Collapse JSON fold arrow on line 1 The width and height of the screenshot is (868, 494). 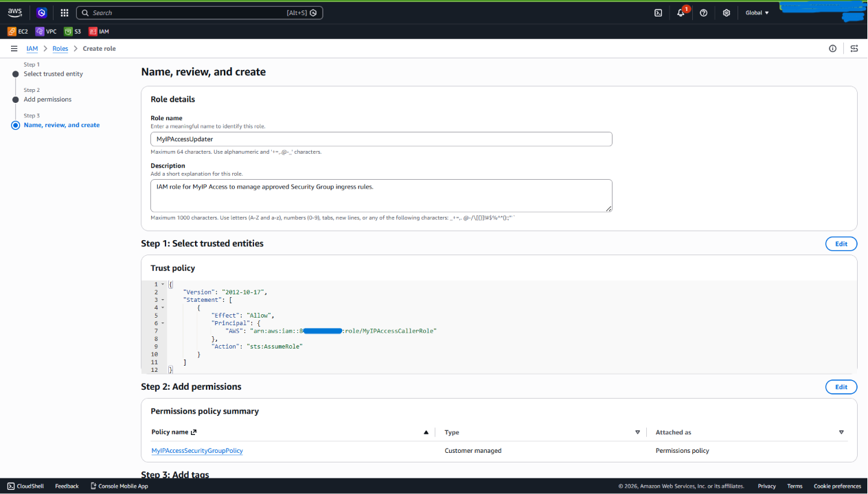(163, 284)
